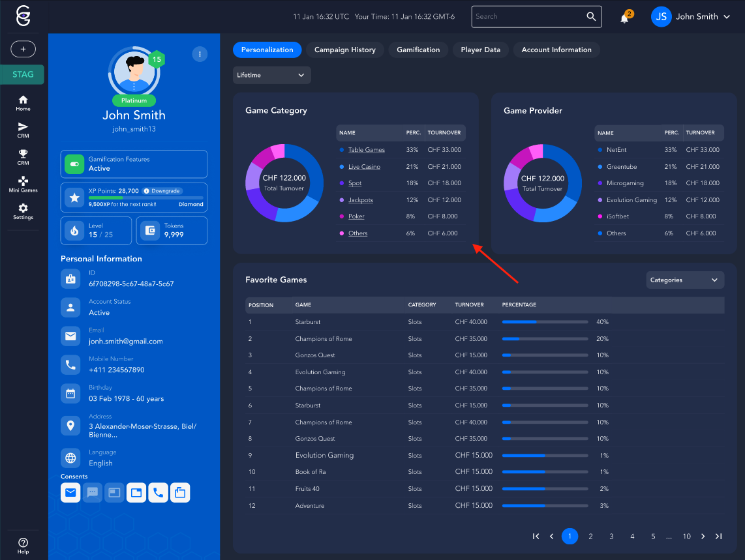The image size is (745, 560).
Task: Open the notification bell
Action: (624, 18)
